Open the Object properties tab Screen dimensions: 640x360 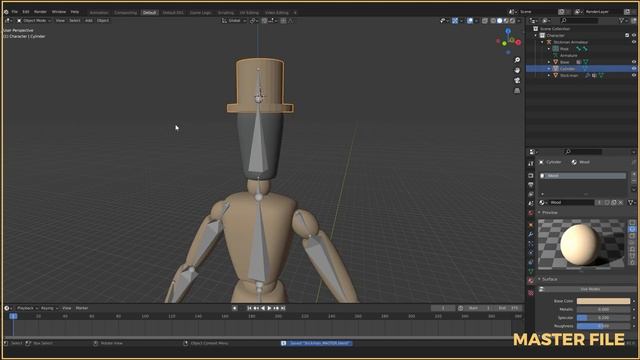(x=531, y=225)
